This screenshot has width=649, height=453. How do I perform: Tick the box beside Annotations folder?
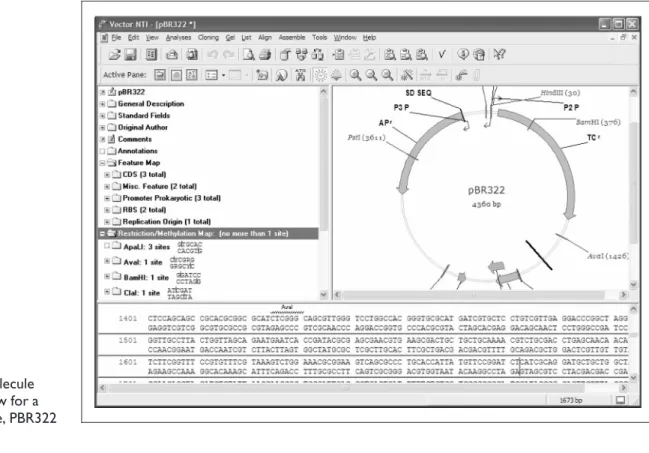102,151
